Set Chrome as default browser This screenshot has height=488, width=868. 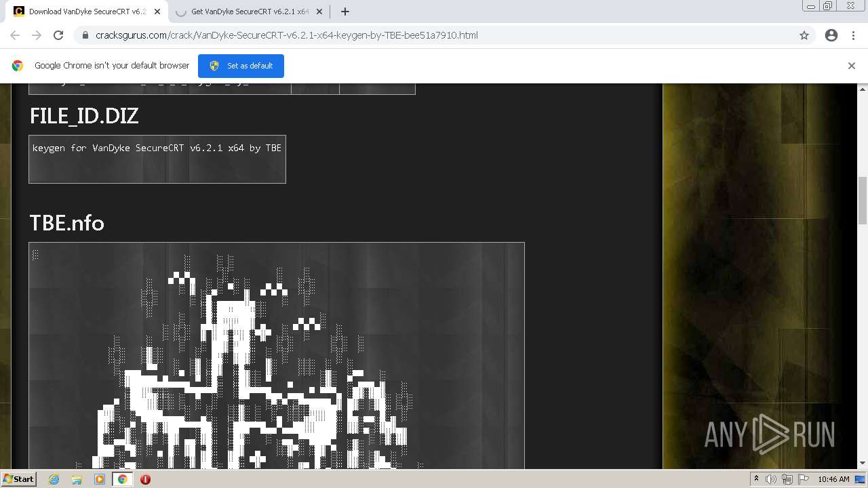[x=241, y=66]
